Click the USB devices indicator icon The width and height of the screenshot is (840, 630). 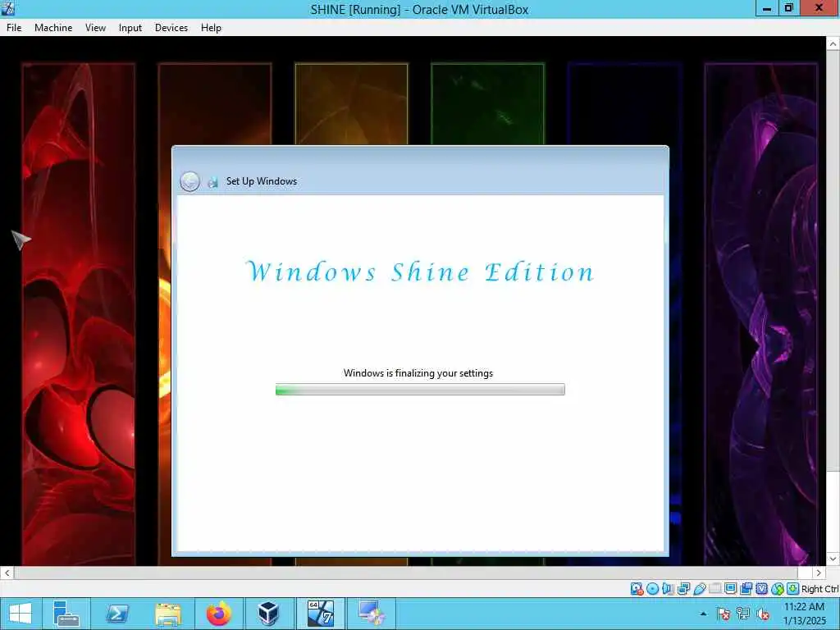[699, 589]
